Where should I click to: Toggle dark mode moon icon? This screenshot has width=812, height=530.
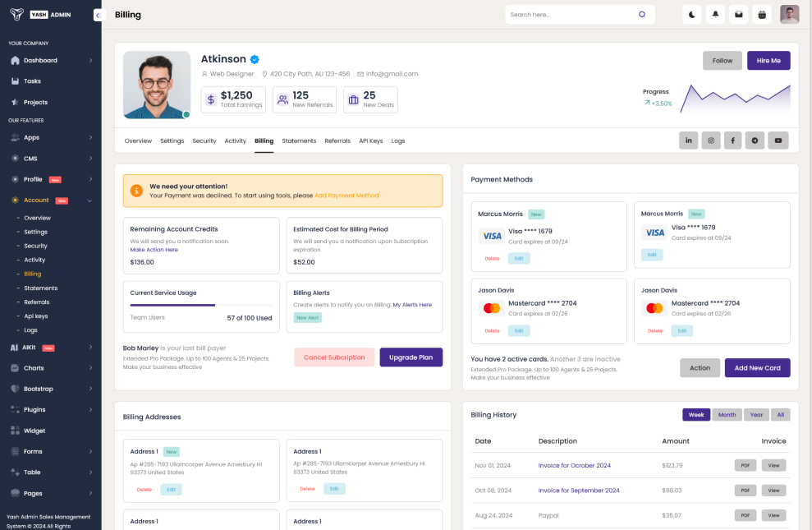692,15
